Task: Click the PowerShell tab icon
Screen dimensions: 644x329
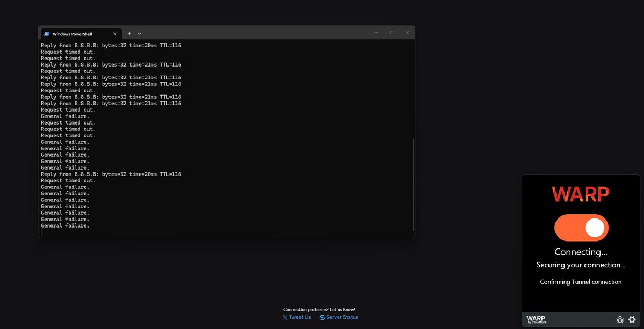Action: click(47, 34)
